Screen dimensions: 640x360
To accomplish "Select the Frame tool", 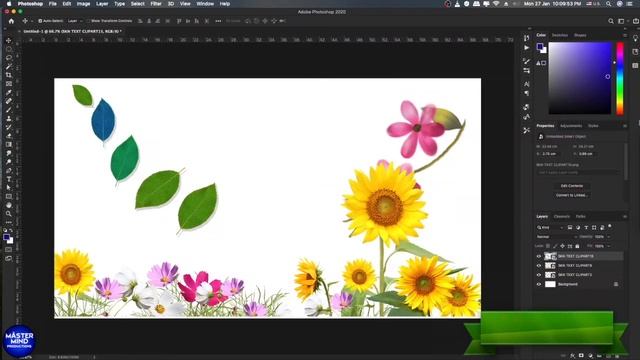I will [x=9, y=84].
